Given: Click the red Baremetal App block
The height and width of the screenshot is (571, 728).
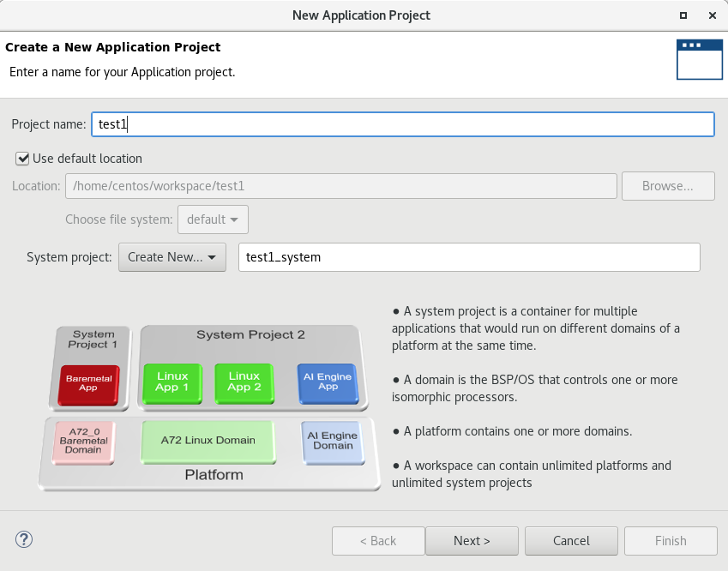Looking at the screenshot, I should [88, 382].
